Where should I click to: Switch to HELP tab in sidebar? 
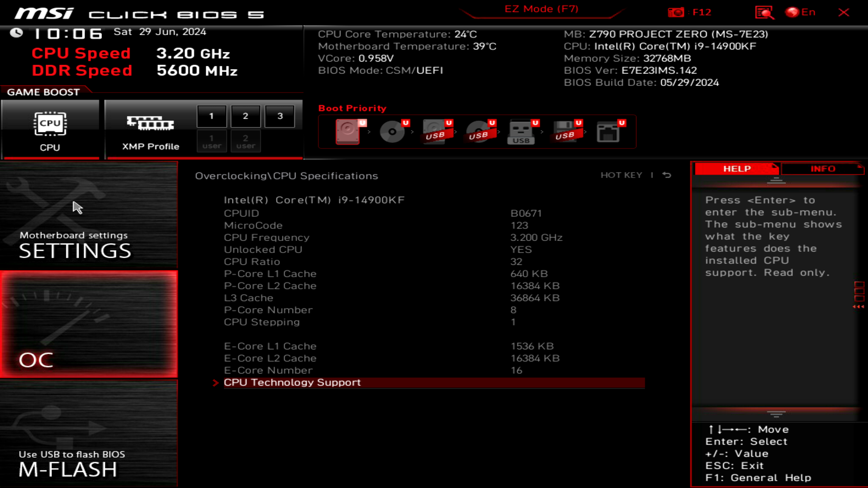[737, 168]
